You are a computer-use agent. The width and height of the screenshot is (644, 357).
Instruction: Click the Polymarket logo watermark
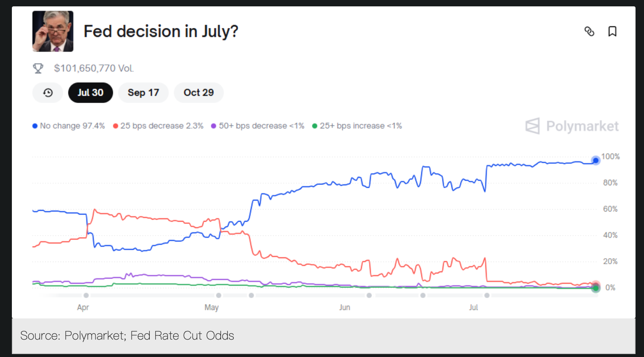pyautogui.click(x=572, y=126)
